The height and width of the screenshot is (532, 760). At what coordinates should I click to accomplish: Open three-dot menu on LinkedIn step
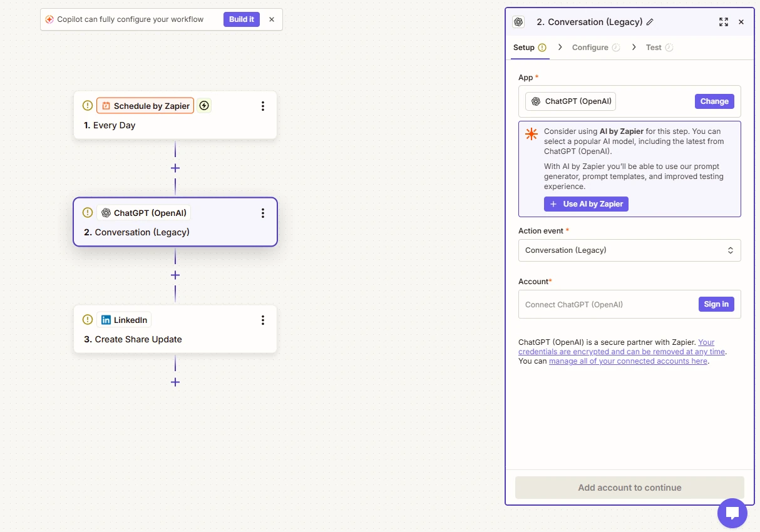(x=263, y=320)
